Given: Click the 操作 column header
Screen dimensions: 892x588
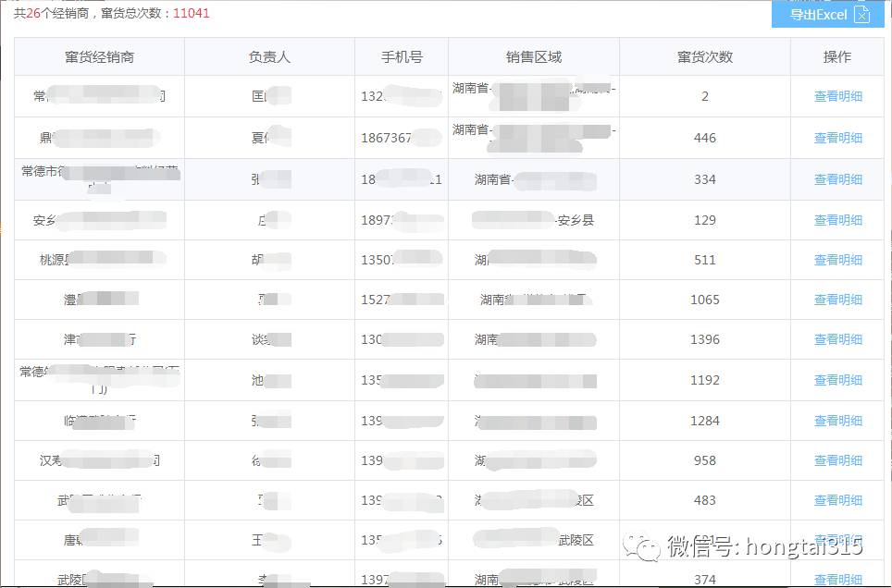Looking at the screenshot, I should point(836,56).
